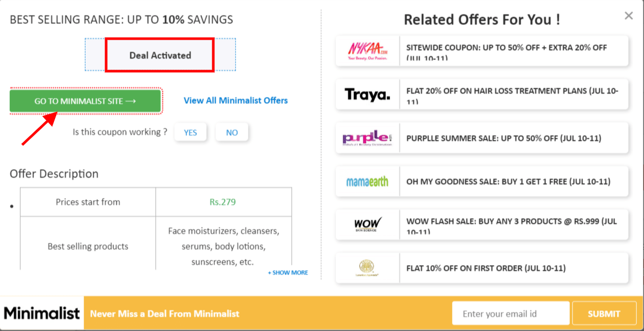
Task: Click the Purplle brand logo
Action: (x=367, y=138)
